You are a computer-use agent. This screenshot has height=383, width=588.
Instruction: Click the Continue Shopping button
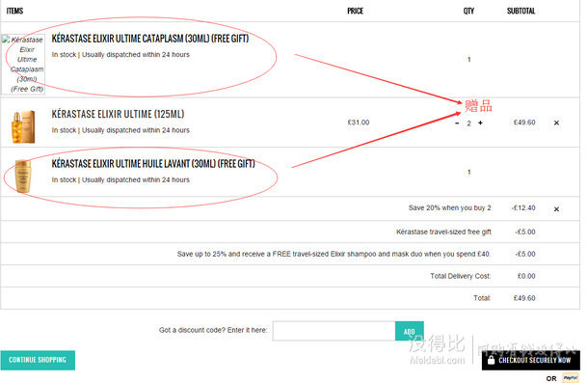coord(38,360)
